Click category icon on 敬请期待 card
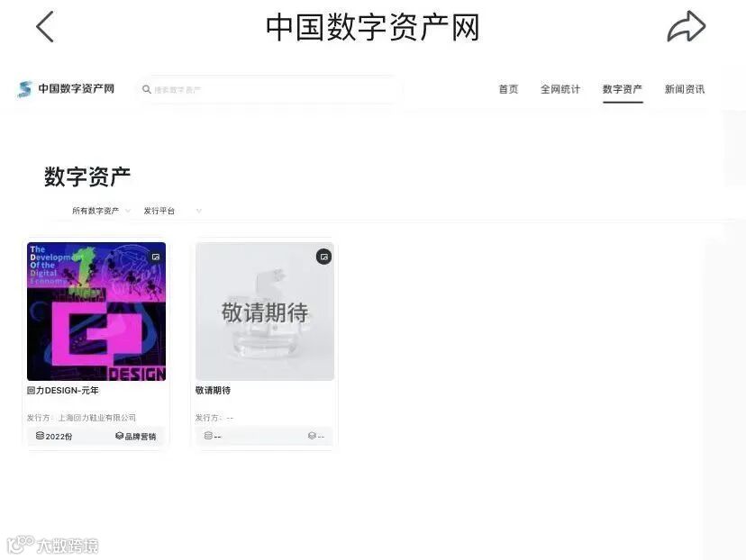 point(312,436)
